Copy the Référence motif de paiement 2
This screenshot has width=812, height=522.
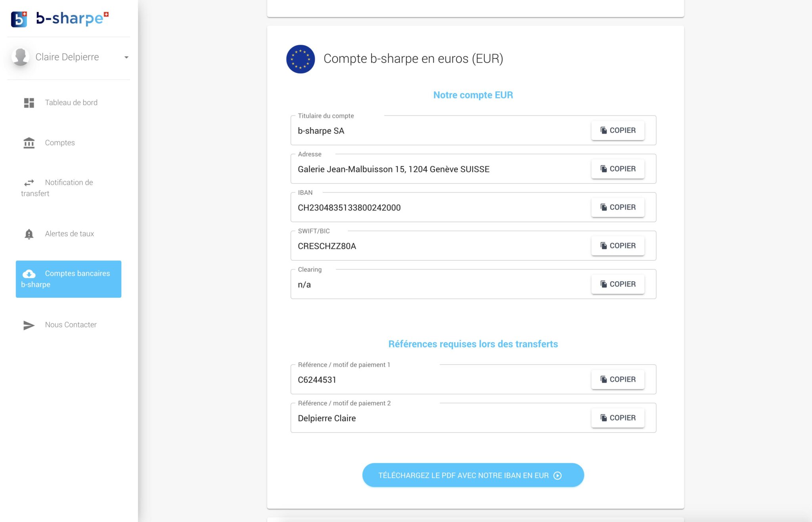click(618, 418)
